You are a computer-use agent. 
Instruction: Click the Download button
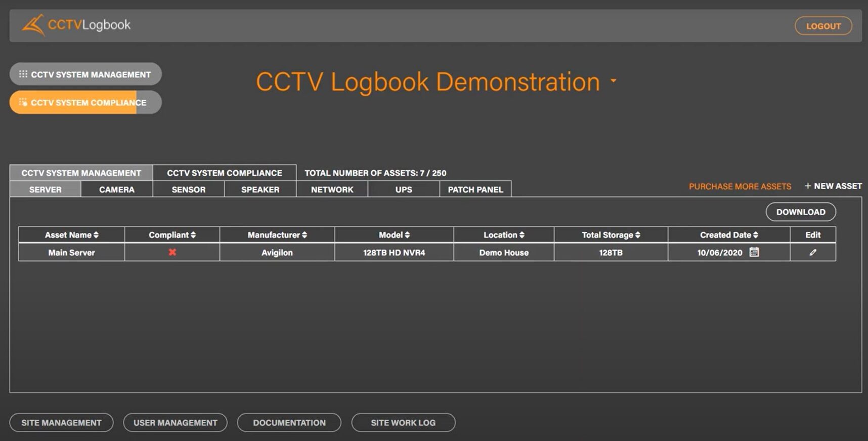tap(801, 212)
